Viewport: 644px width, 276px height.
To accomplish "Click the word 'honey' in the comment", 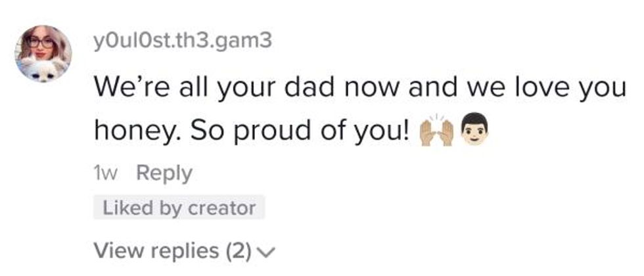I will click(133, 131).
